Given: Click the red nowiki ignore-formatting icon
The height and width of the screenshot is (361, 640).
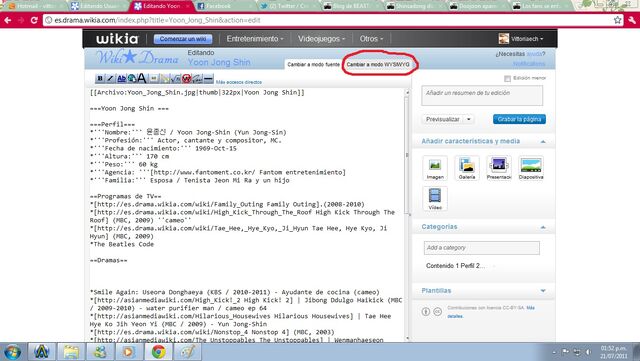Looking at the screenshot, I should point(187,78).
